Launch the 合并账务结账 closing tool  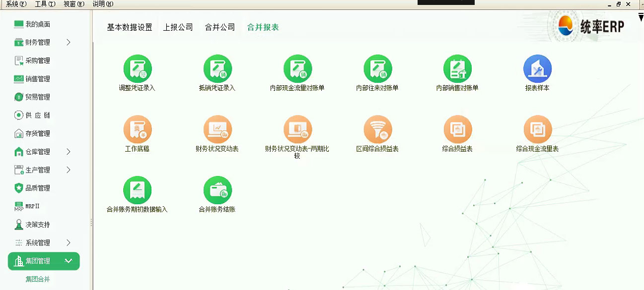pos(217,189)
